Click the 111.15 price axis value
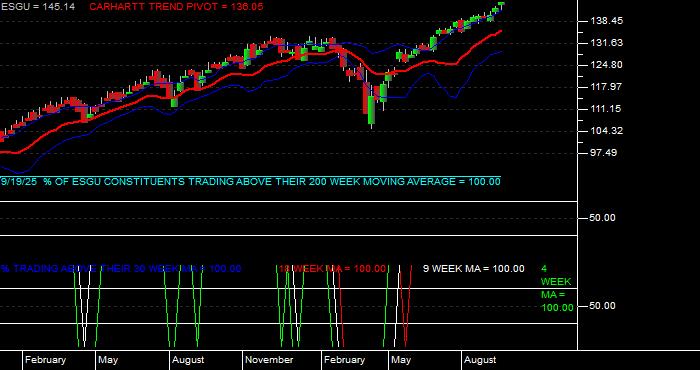Screen dimensions: 700x370 (x=606, y=109)
